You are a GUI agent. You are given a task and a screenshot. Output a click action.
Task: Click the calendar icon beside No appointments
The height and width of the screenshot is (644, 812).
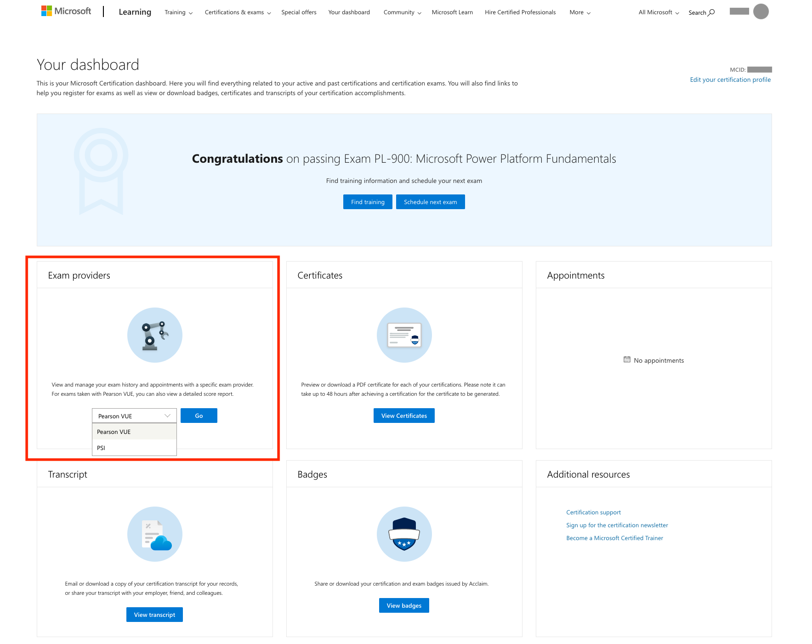tap(627, 359)
